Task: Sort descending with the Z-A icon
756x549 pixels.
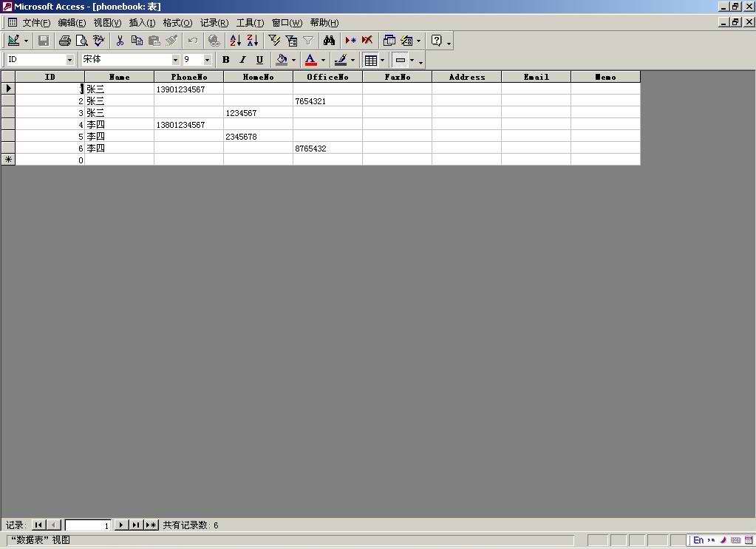Action: pos(252,41)
